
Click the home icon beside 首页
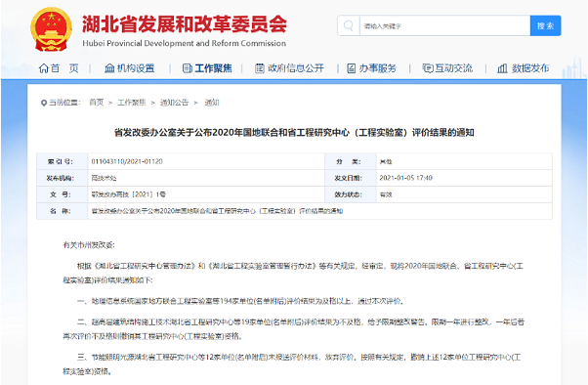tap(44, 68)
